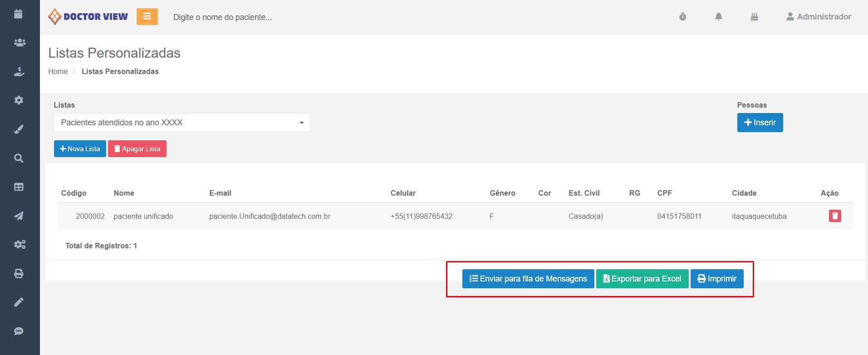Select the search magnifier sidebar icon
The width and height of the screenshot is (868, 355).
click(x=19, y=158)
